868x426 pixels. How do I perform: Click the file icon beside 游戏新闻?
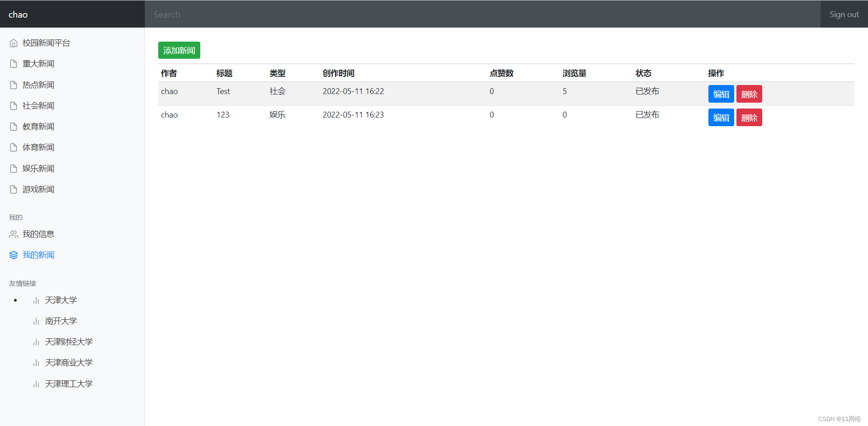[x=14, y=189]
